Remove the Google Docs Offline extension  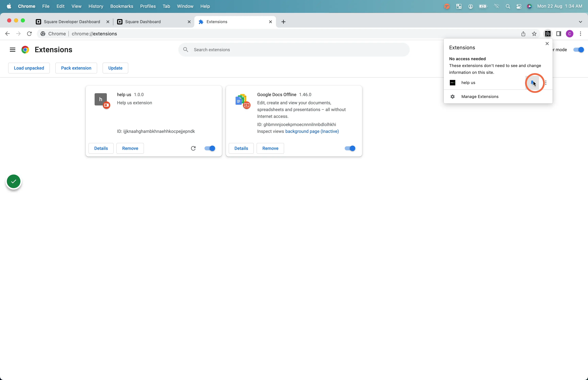click(270, 148)
